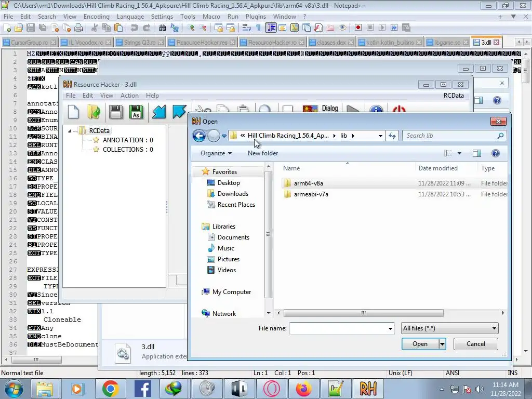This screenshot has height=399, width=532.
Task: Click the Notepad++ Open file toolbar icon
Action: coord(19,28)
